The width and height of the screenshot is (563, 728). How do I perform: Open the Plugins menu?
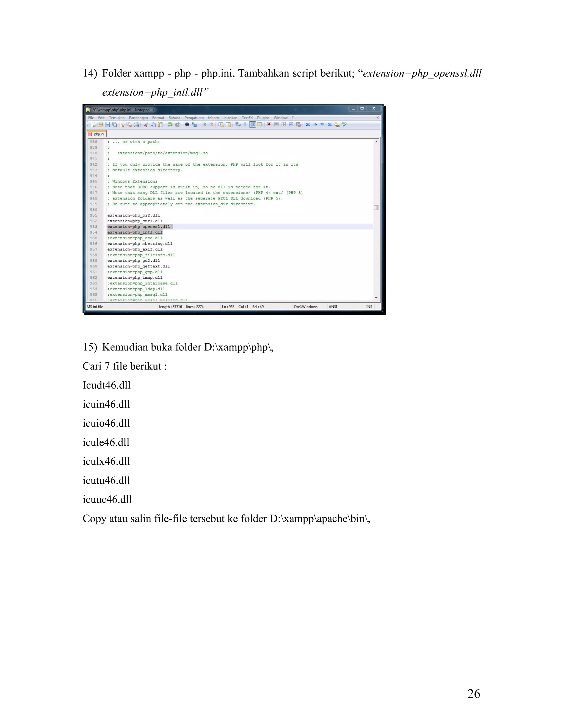(263, 118)
